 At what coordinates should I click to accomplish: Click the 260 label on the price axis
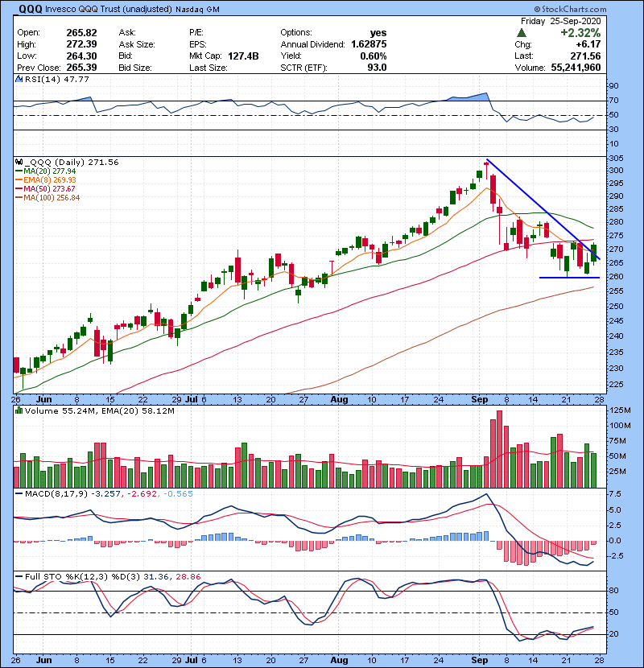click(x=617, y=277)
